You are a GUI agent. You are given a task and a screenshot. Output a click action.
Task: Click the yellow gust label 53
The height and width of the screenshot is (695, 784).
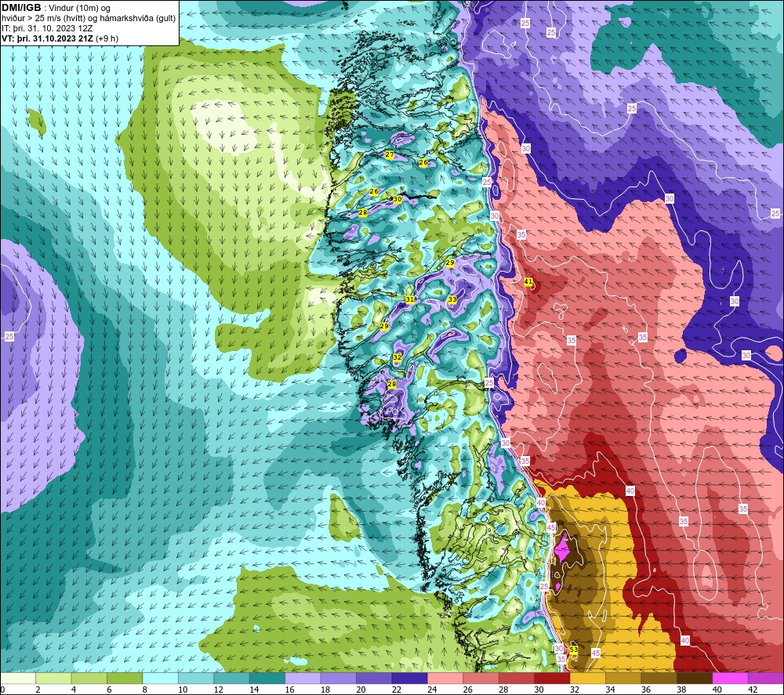click(x=574, y=650)
